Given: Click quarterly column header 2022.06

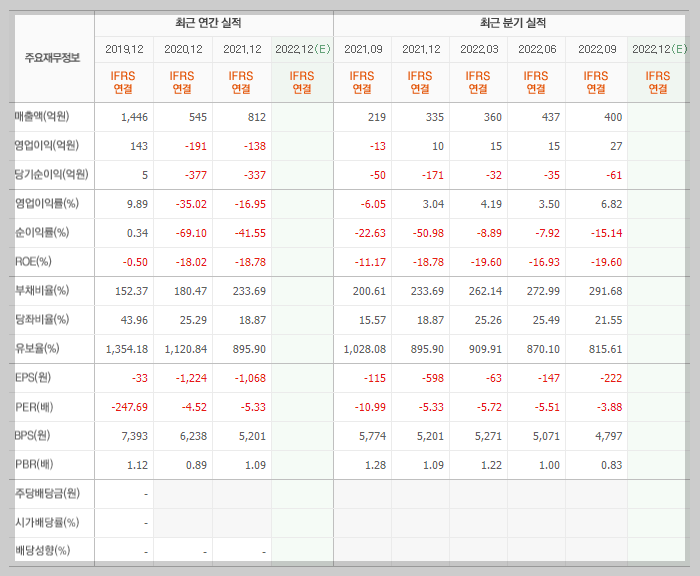Looking at the screenshot, I should click(x=537, y=49).
